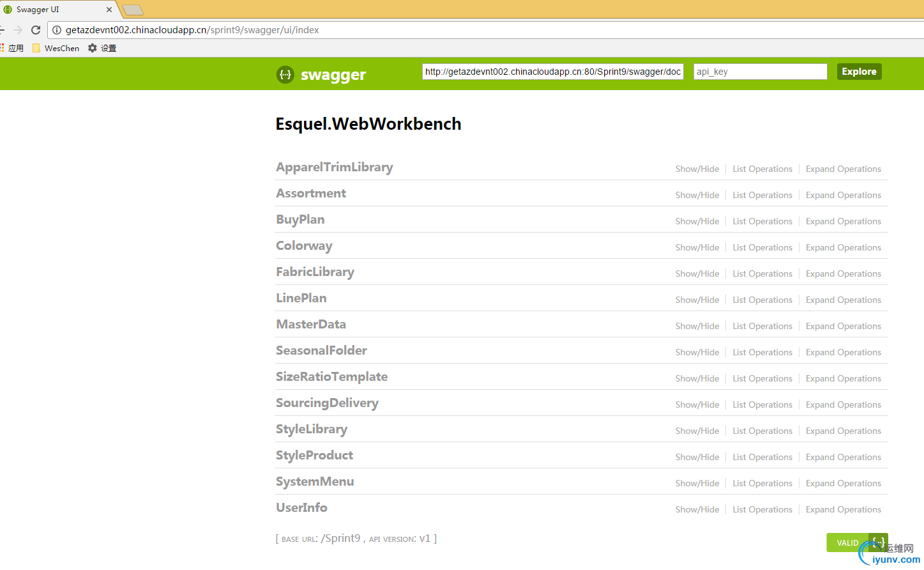Select the Swagger UI browser tab

[57, 10]
